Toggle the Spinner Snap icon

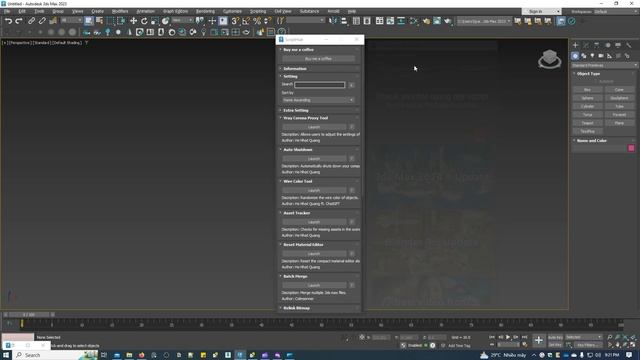(x=268, y=21)
